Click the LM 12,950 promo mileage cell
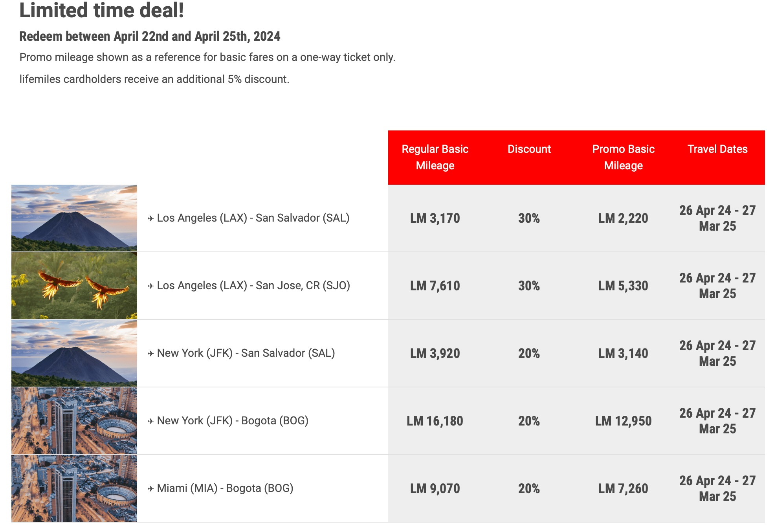The image size is (774, 532). [x=623, y=421]
